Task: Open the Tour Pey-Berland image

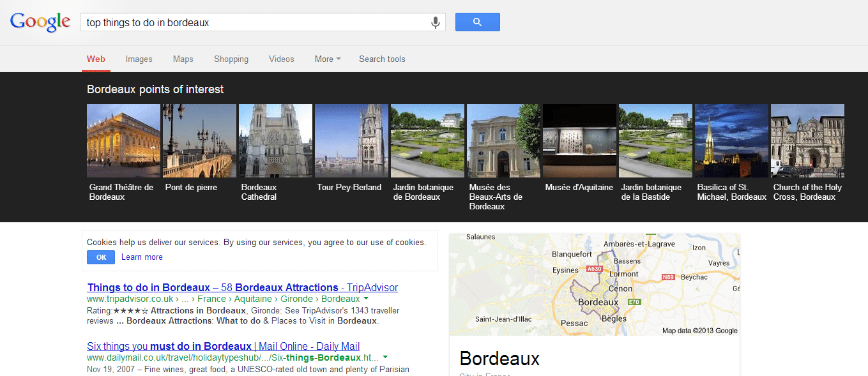Action: coord(351,140)
